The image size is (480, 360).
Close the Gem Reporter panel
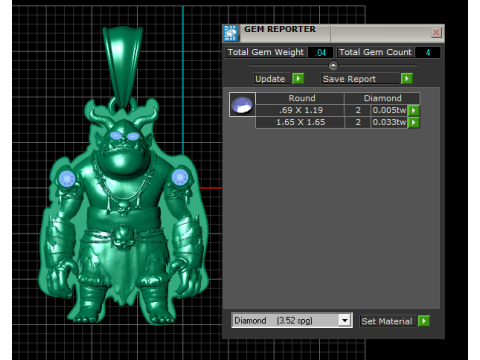coord(436,32)
